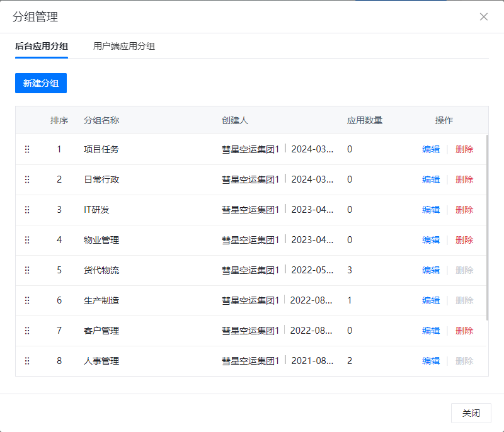Switch to 用户端应用分组 tab
The image size is (504, 432).
point(124,46)
